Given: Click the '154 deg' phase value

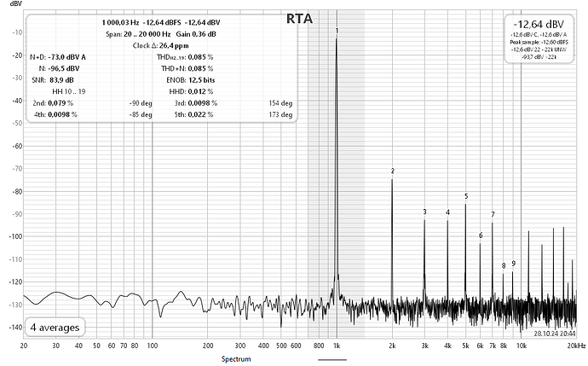Looking at the screenshot, I should coord(280,103).
